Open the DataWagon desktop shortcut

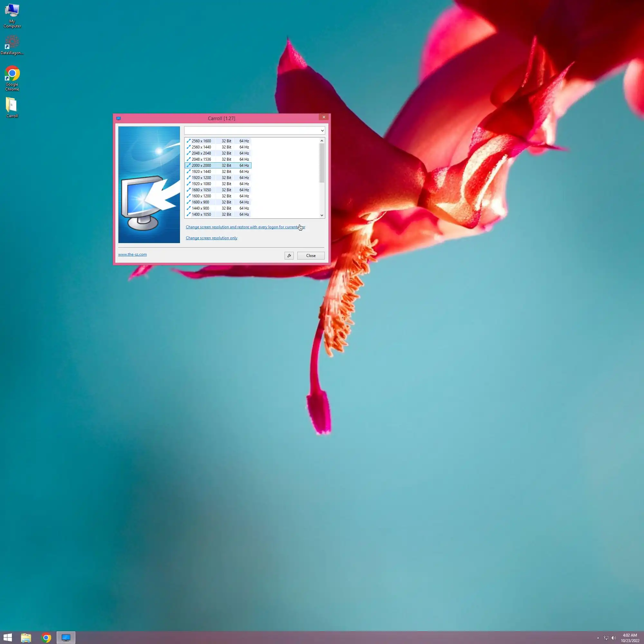[12, 45]
